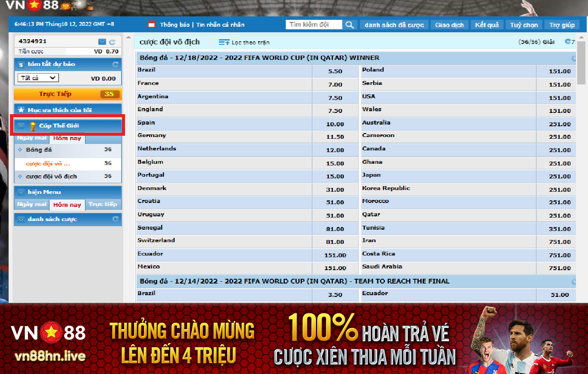Select Senegal winner odds 81.00

[335, 229]
